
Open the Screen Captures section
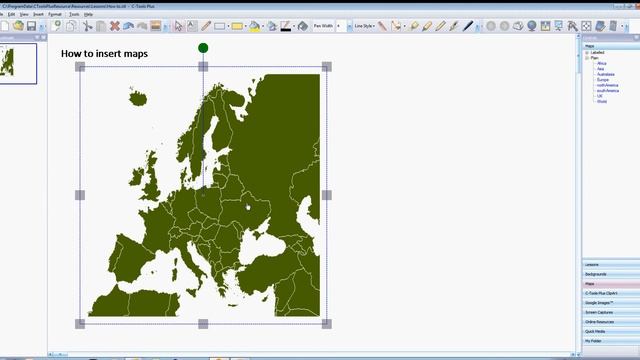tap(611, 312)
